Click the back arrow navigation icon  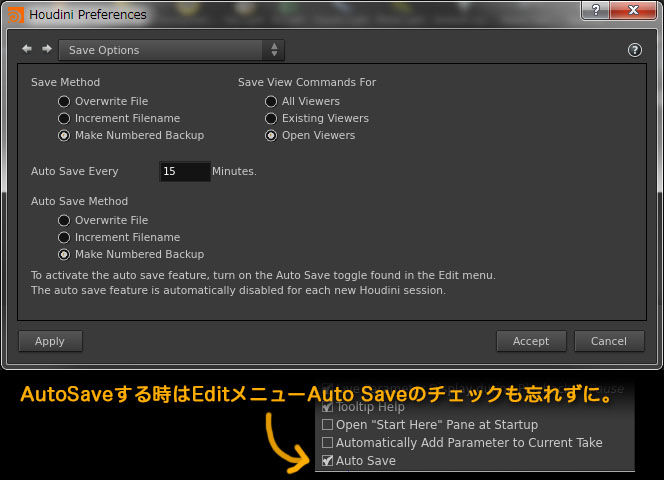point(27,49)
